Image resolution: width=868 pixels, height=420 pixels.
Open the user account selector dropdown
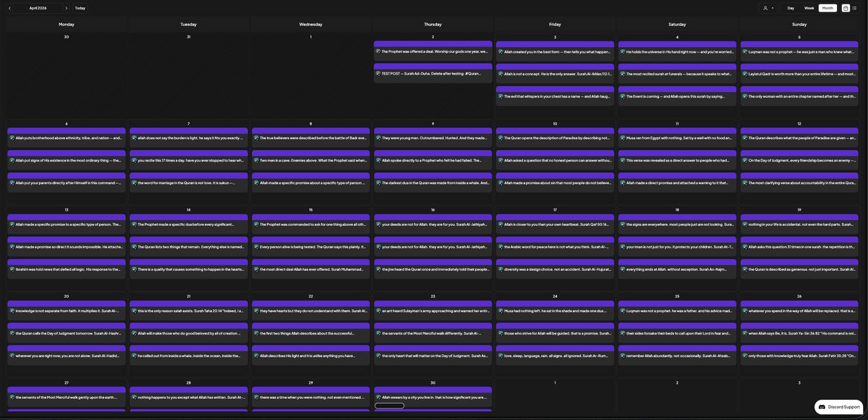(x=768, y=8)
